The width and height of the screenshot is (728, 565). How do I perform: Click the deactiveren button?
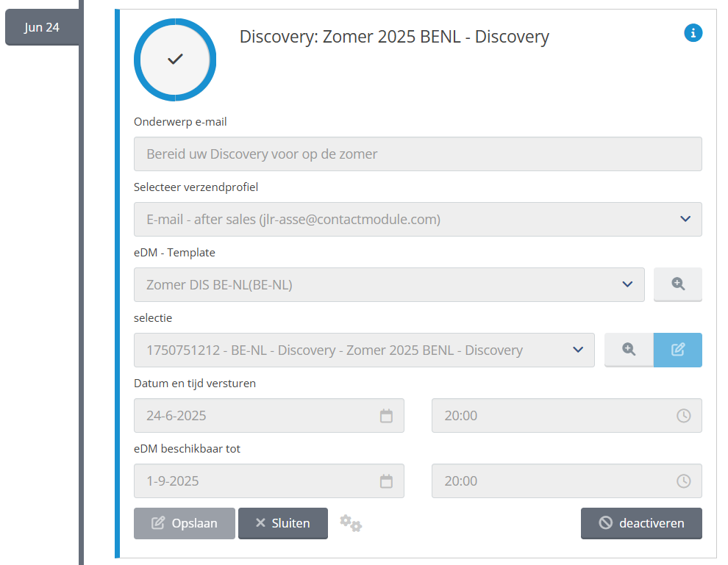click(x=641, y=523)
